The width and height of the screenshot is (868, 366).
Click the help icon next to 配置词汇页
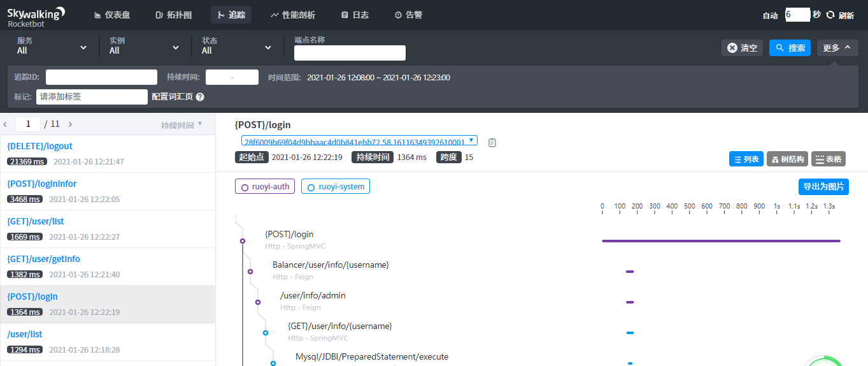(200, 97)
